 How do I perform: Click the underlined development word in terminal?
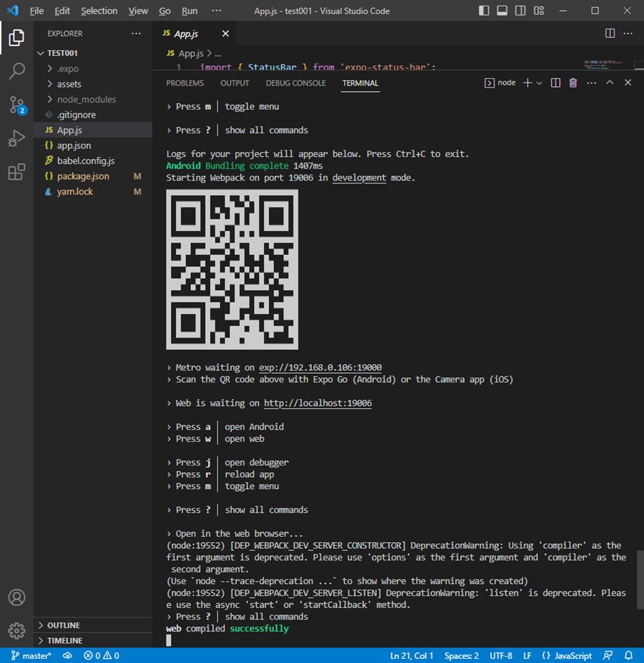tap(359, 177)
